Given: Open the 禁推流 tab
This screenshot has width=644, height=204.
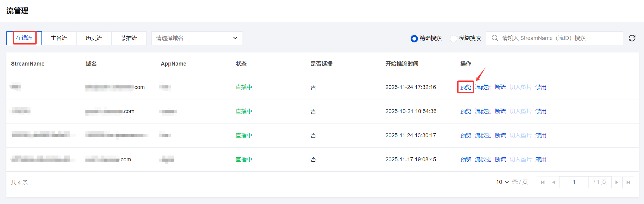Looking at the screenshot, I should [x=129, y=38].
